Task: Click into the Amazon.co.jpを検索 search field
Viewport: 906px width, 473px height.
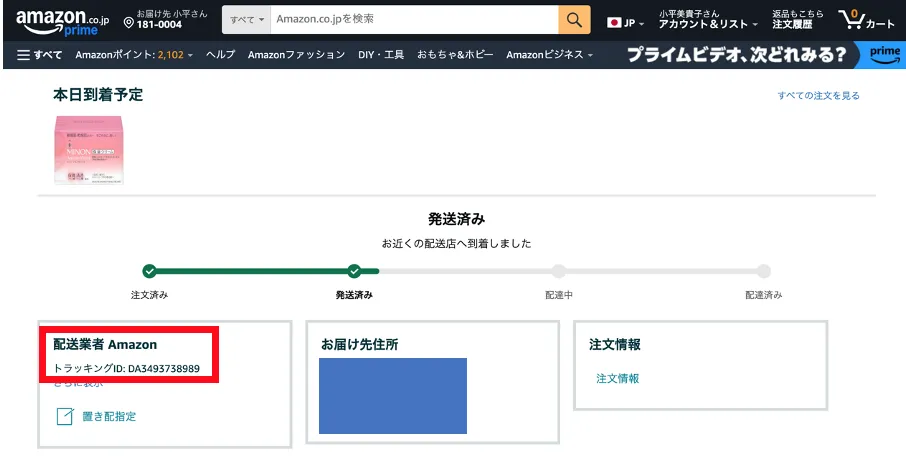Action: [x=414, y=20]
